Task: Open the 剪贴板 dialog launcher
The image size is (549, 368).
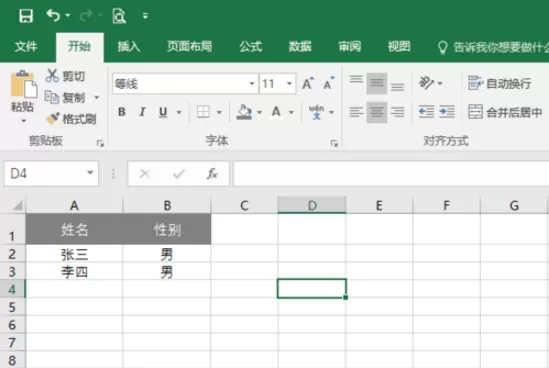Action: (100, 143)
